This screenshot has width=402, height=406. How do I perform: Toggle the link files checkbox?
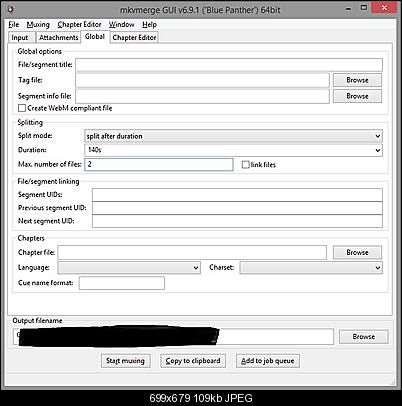tap(246, 165)
